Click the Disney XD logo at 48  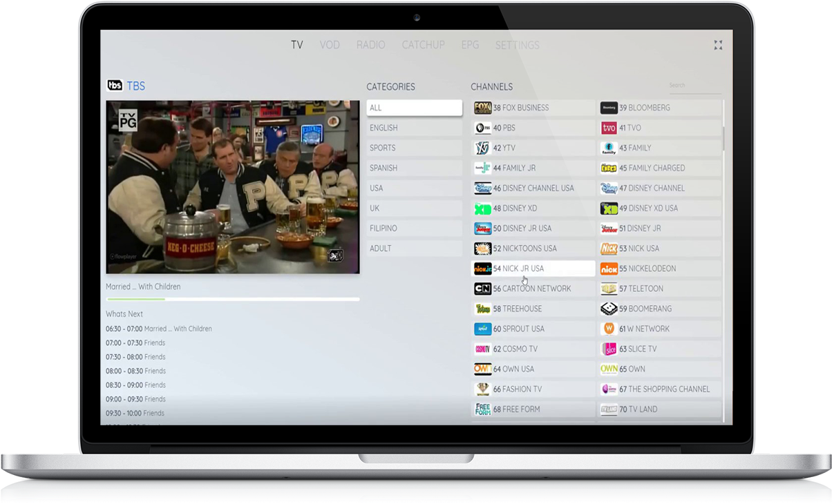tap(482, 208)
